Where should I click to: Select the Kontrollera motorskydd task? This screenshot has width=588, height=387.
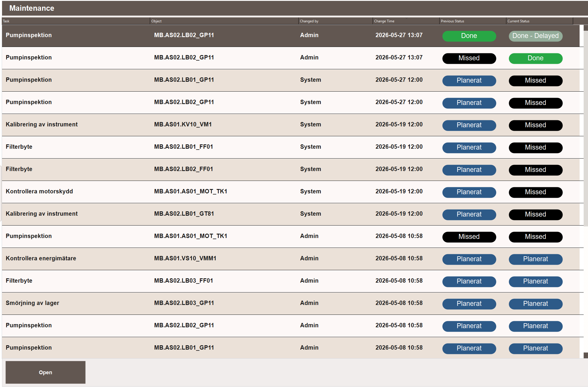(39, 191)
